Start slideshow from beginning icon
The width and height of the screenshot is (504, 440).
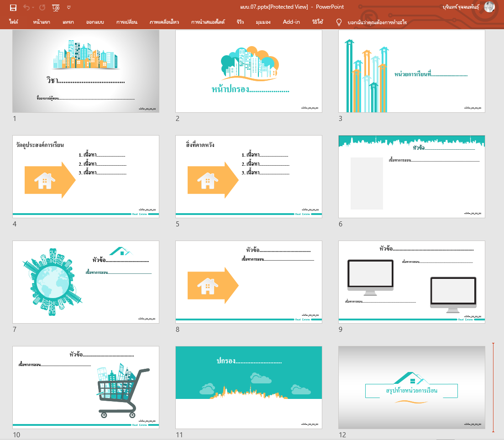pyautogui.click(x=56, y=7)
